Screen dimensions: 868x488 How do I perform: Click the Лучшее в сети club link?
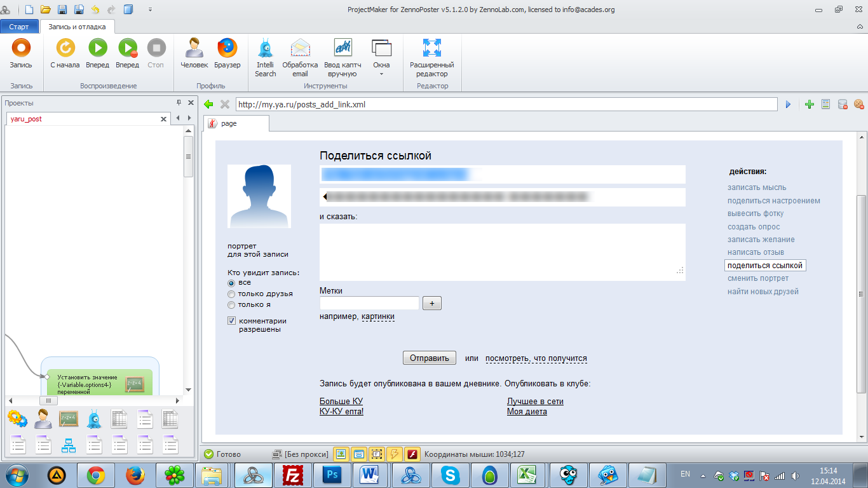point(535,402)
